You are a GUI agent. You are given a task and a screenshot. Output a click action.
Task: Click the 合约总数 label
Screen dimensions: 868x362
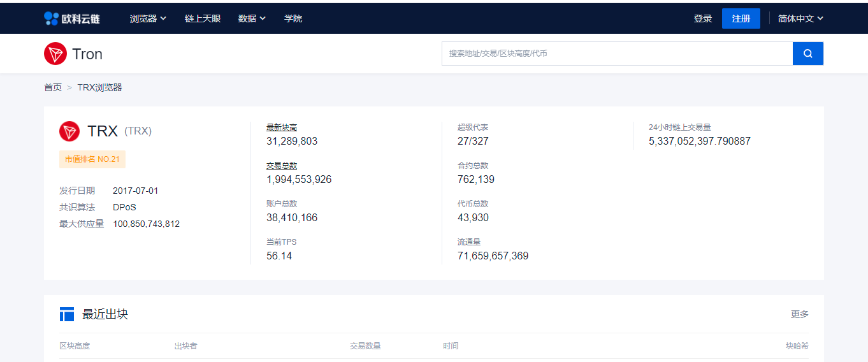[473, 166]
